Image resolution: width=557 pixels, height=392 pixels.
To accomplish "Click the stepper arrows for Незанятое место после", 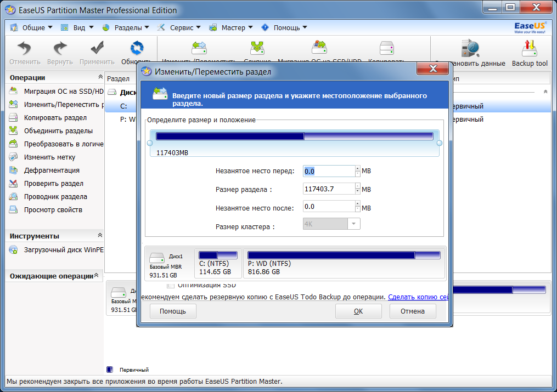I will (357, 207).
